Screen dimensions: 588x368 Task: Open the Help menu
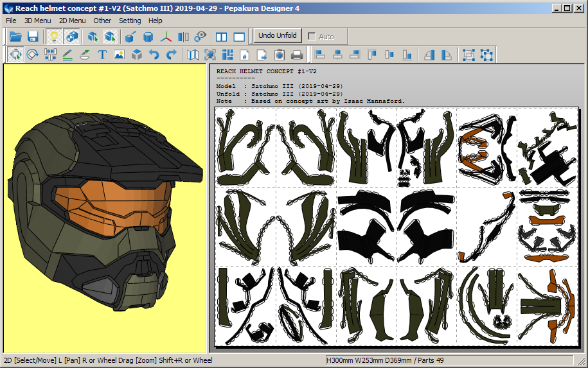click(156, 21)
